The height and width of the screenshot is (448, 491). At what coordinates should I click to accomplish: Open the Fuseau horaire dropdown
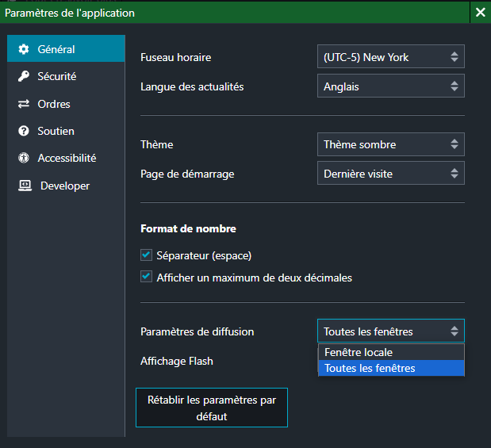pyautogui.click(x=390, y=57)
